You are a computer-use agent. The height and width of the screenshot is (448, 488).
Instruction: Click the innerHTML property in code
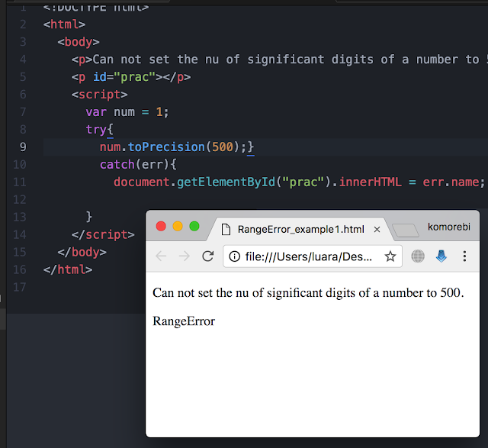(x=370, y=182)
